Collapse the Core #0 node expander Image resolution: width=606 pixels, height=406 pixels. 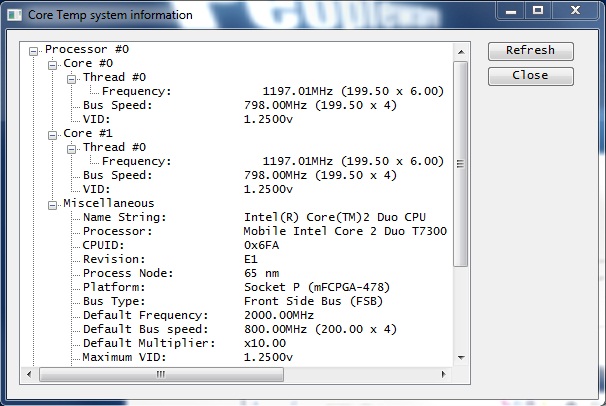tap(53, 63)
